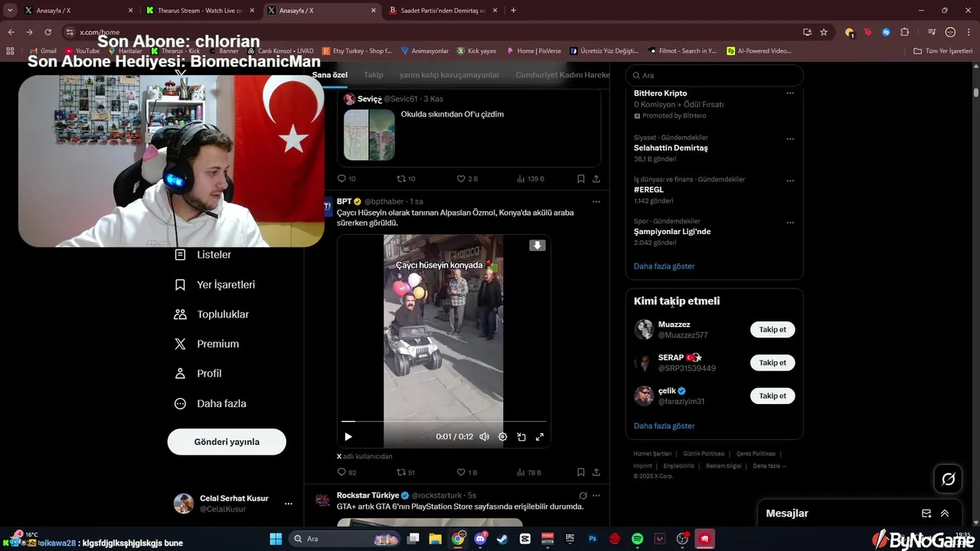The height and width of the screenshot is (551, 980).
Task: Seek on the video progress bar
Action: pyautogui.click(x=444, y=421)
